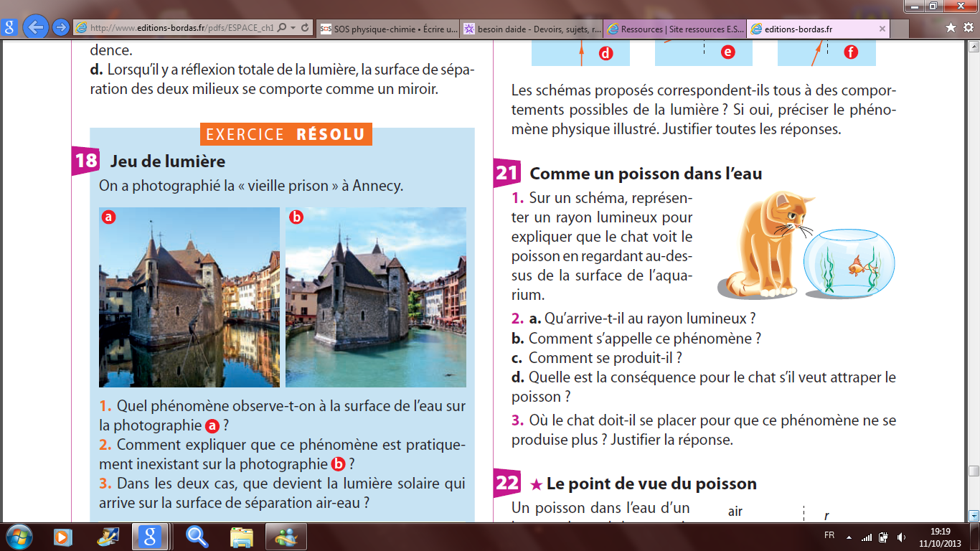Switch to Ressources Site ressources tab
Image resolution: width=980 pixels, height=551 pixels.
(x=674, y=29)
